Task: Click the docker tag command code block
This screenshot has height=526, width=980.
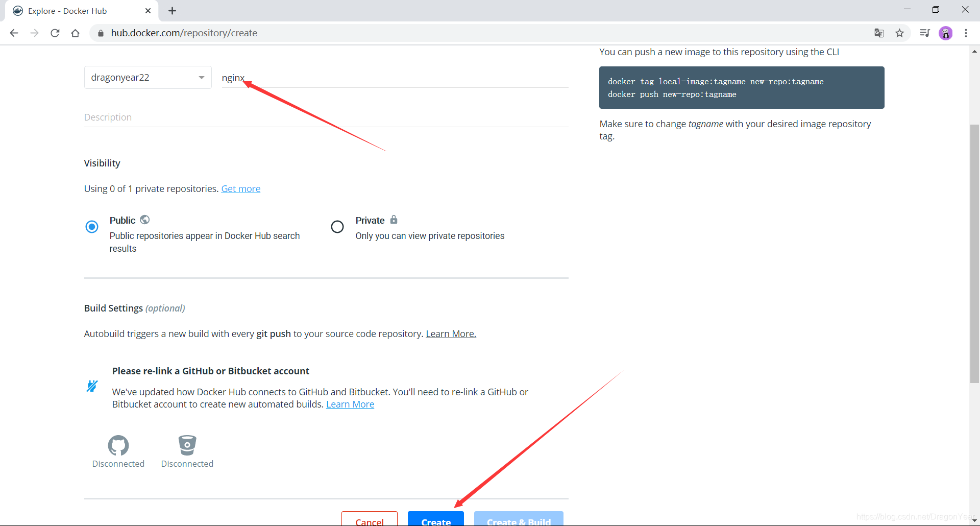Action: coord(742,87)
